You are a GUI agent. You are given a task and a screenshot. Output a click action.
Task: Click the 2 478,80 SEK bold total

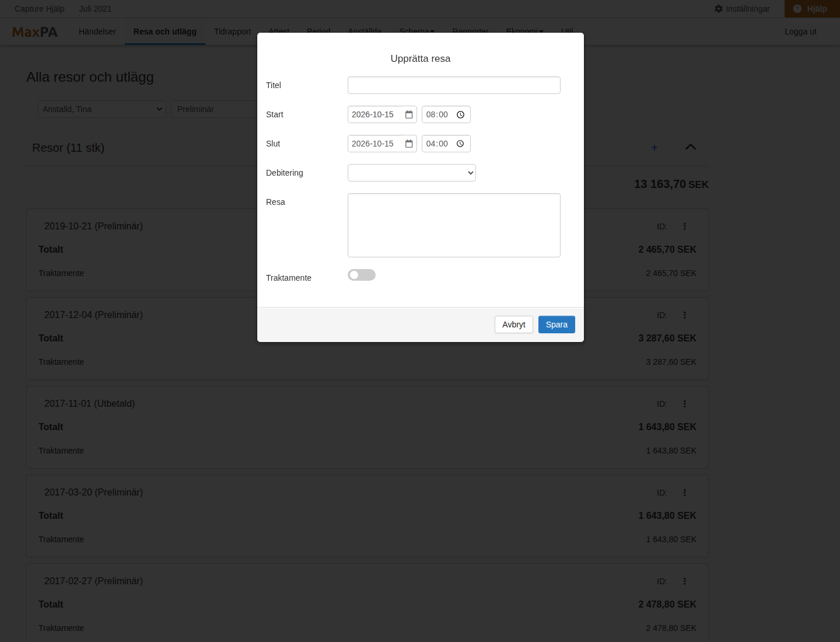tap(667, 604)
